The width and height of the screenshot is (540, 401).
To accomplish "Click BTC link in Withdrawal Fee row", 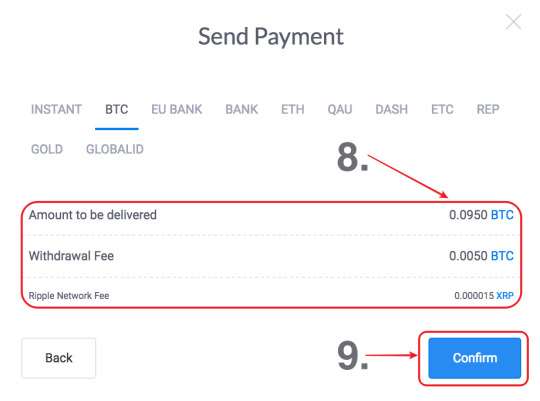I will (502, 256).
